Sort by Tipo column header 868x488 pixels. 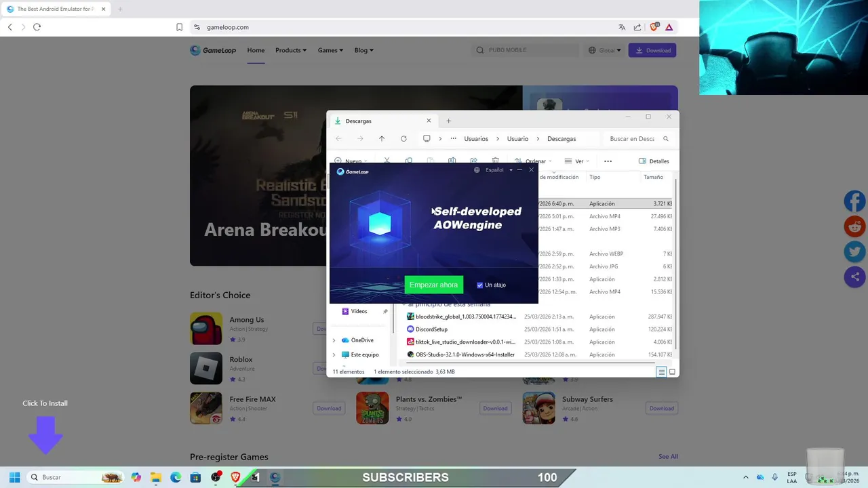click(x=595, y=177)
